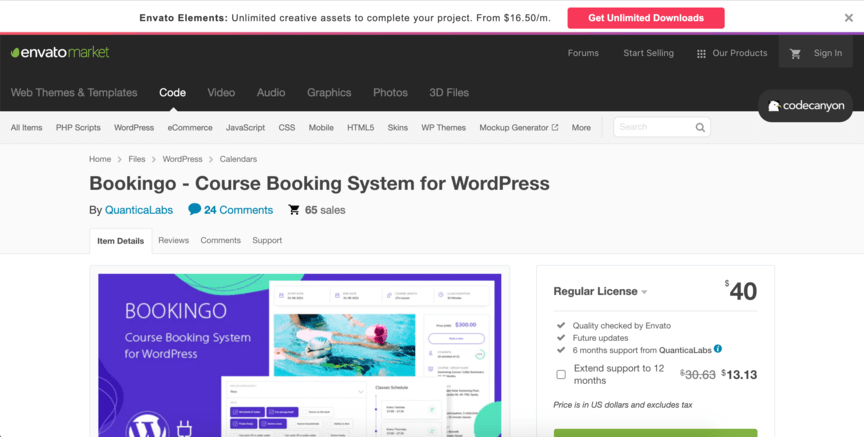
Task: Select All Items category
Action: click(x=26, y=127)
